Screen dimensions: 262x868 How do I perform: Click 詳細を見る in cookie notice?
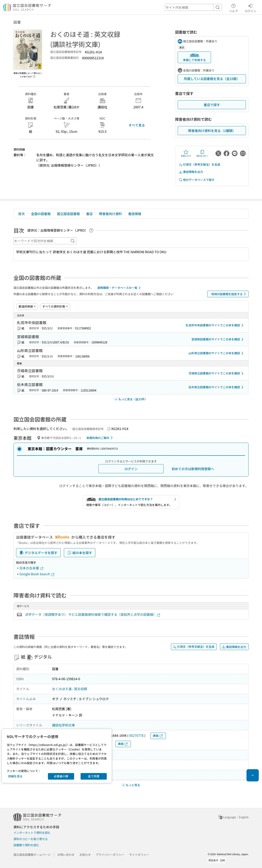point(15,776)
